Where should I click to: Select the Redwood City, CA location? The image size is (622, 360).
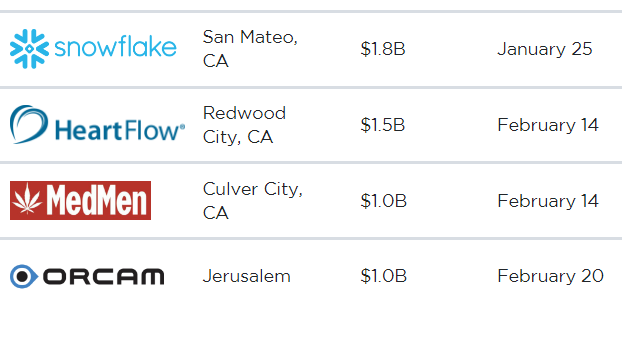tap(244, 125)
